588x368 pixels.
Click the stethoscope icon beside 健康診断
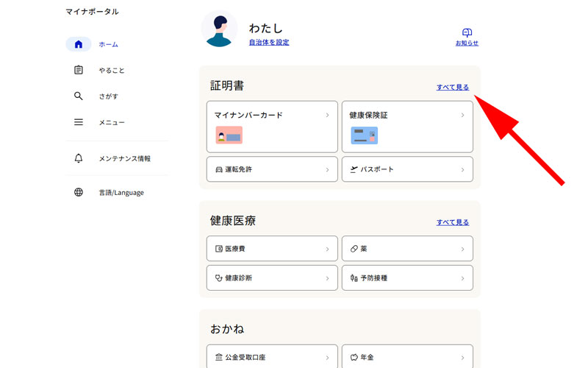219,278
